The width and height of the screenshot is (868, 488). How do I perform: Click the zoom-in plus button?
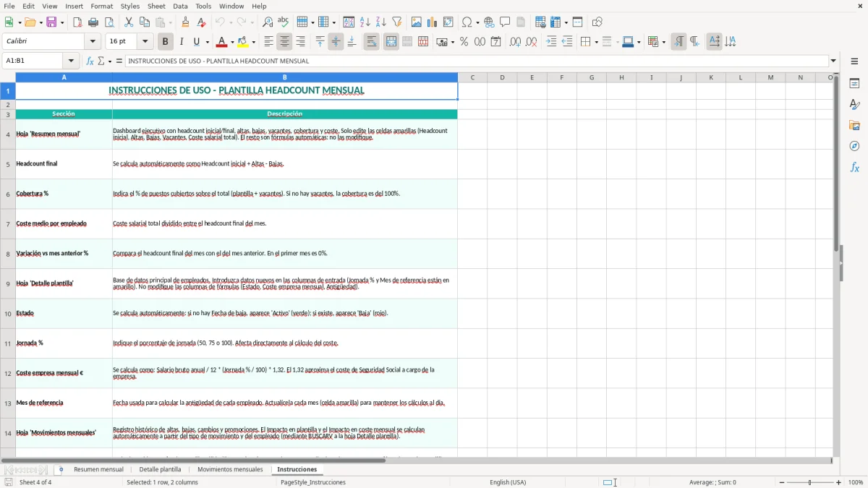click(x=839, y=482)
